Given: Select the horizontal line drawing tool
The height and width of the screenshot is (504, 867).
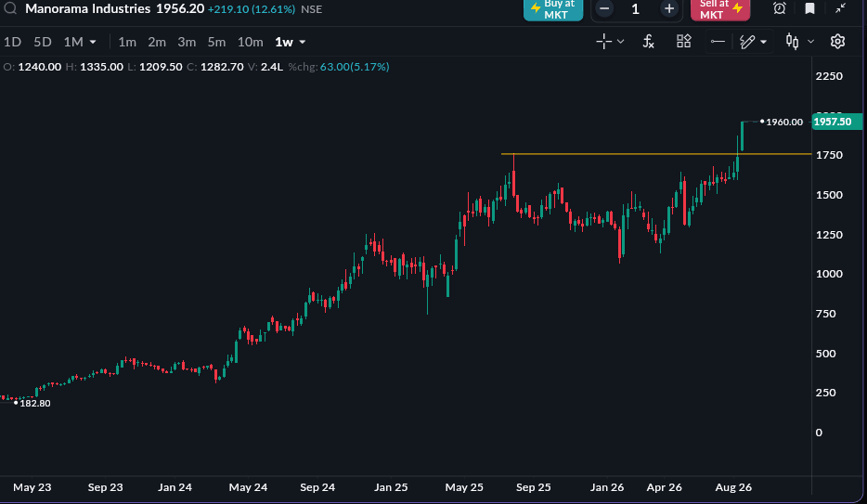Looking at the screenshot, I should 718,42.
